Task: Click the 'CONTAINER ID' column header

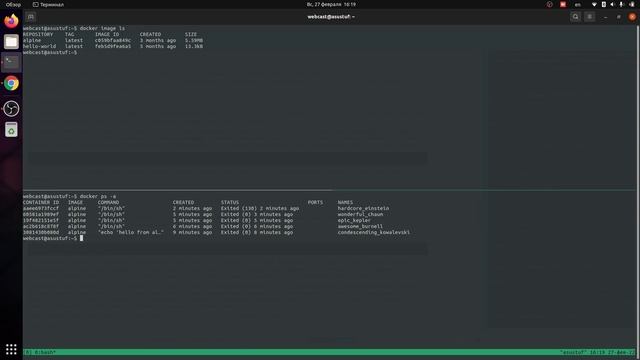Action: click(41, 202)
